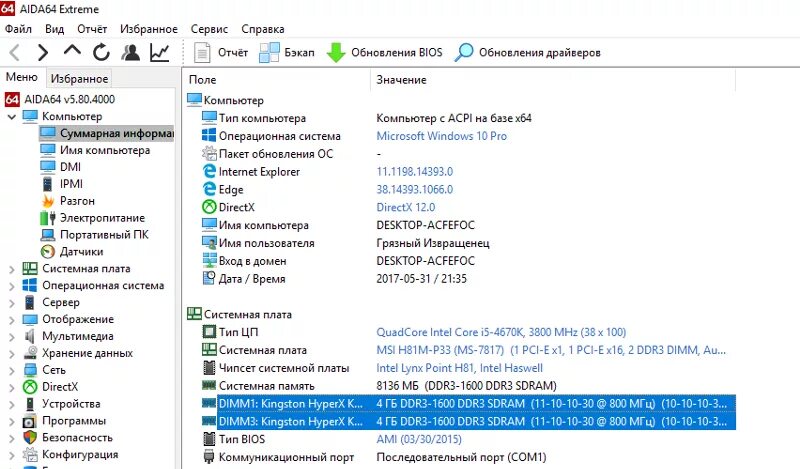
Task: Open QuadCore Intel Core i5-4670K link
Action: point(501,332)
